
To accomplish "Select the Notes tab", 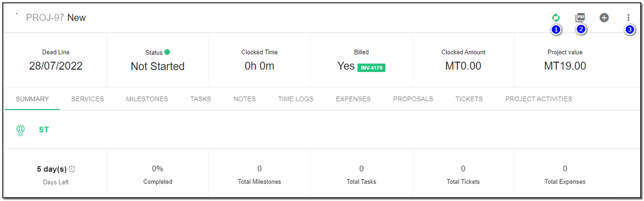I will coord(245,99).
